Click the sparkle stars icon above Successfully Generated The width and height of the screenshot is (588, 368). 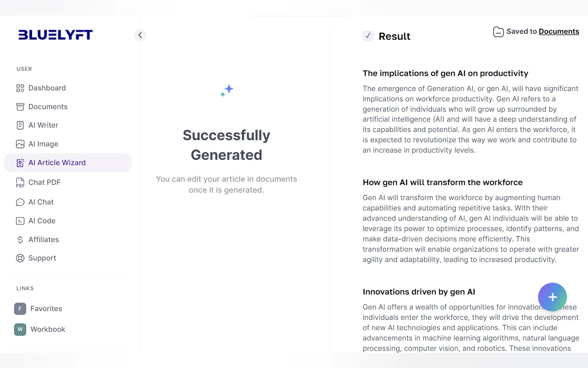coord(227,91)
